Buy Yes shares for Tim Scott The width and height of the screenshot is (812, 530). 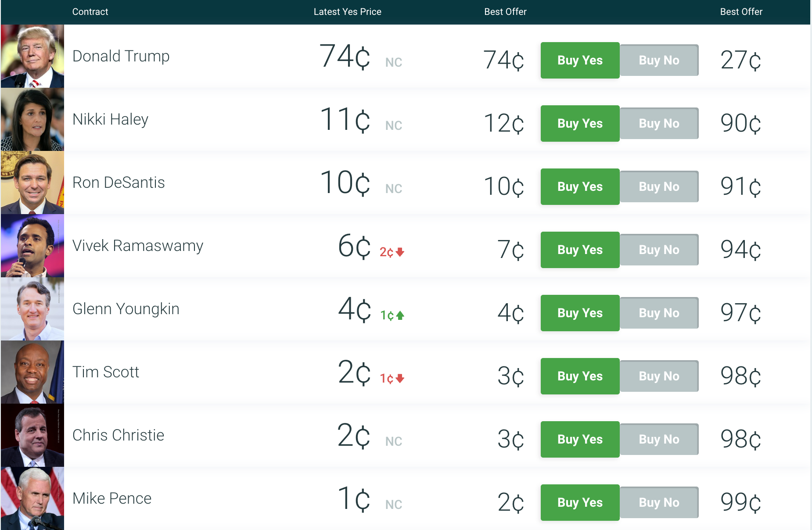click(580, 376)
